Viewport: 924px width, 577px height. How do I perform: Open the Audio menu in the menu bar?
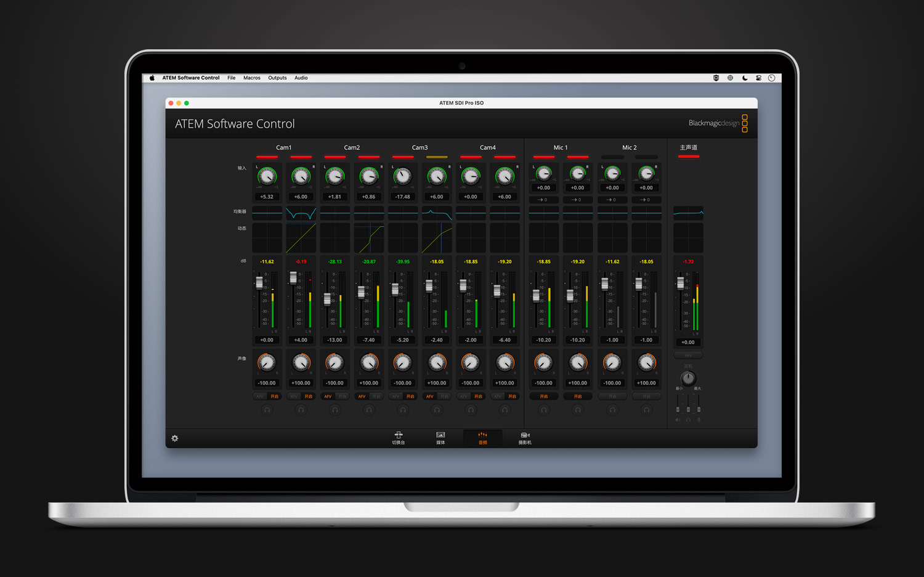tap(301, 78)
